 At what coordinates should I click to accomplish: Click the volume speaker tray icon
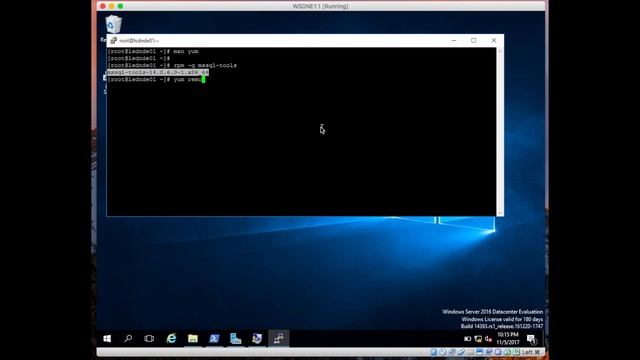(x=488, y=339)
